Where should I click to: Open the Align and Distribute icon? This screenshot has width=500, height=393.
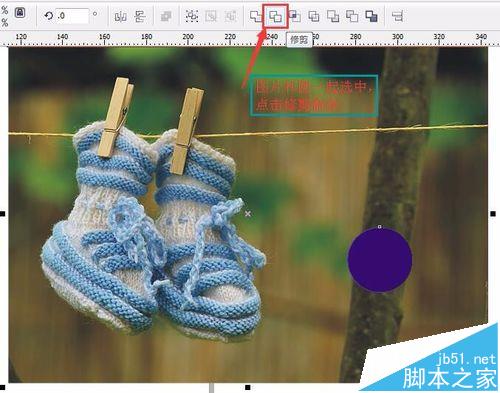[397, 16]
